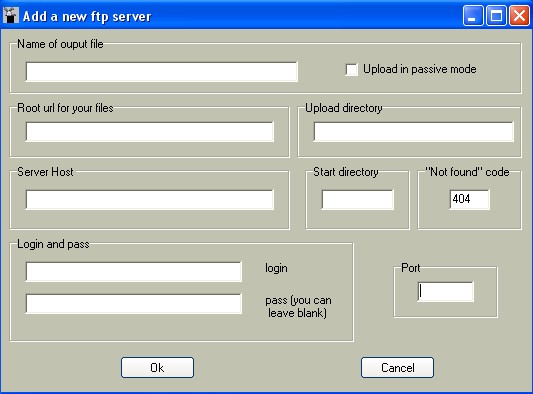Click the "login" label text
This screenshot has height=394, width=533.
tap(276, 268)
